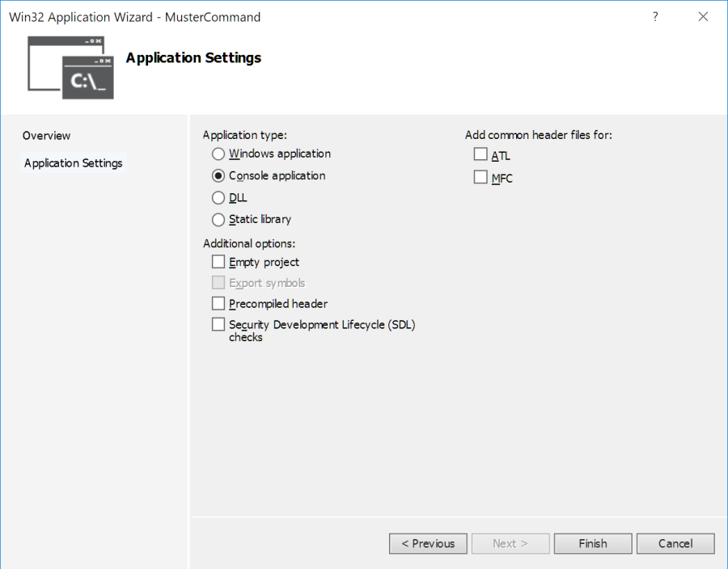Check the MFC header files option
The height and width of the screenshot is (569, 728).
point(480,177)
